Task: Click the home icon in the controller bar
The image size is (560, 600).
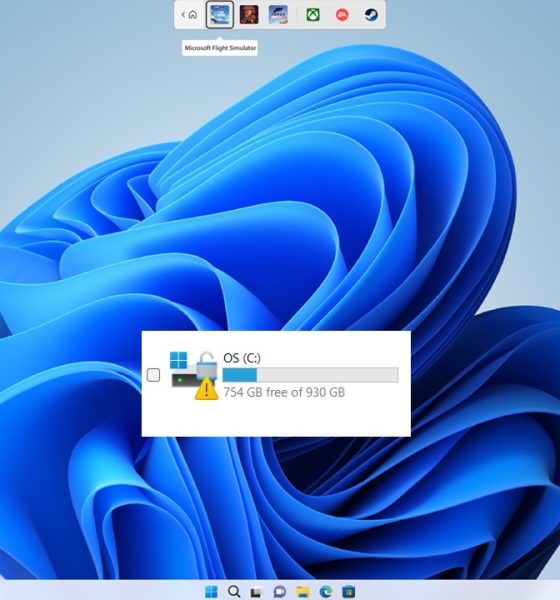Action: pos(193,15)
